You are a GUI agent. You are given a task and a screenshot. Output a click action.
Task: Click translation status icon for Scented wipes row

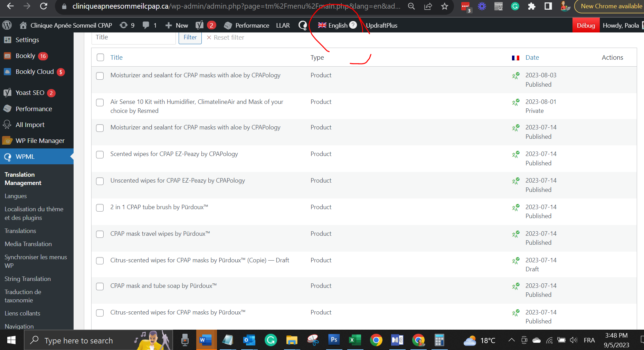click(515, 154)
